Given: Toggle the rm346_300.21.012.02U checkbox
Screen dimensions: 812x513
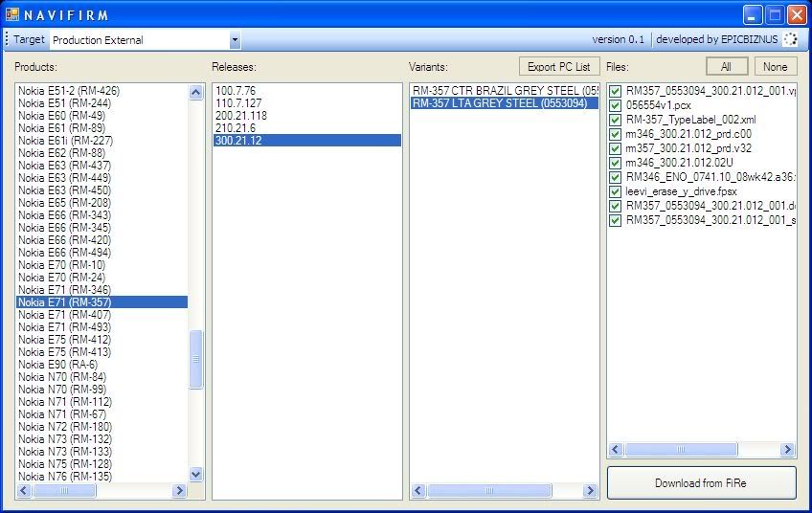Looking at the screenshot, I should pos(615,163).
